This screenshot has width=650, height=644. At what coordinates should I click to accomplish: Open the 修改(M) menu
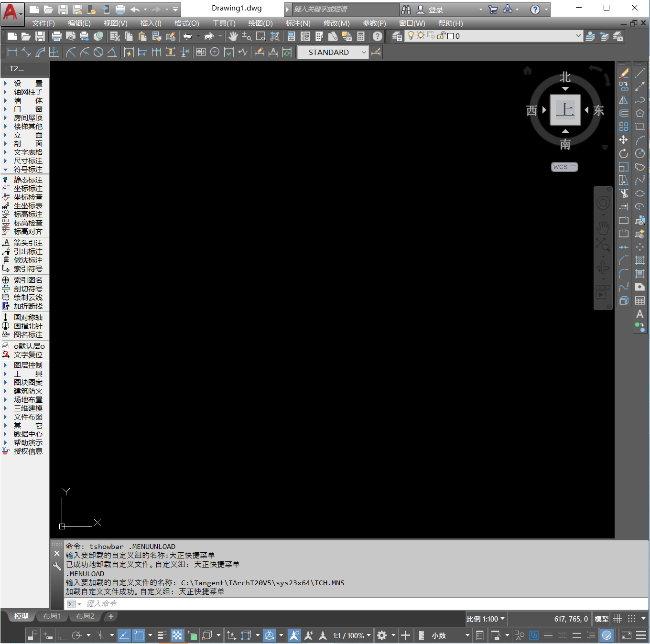(x=336, y=23)
